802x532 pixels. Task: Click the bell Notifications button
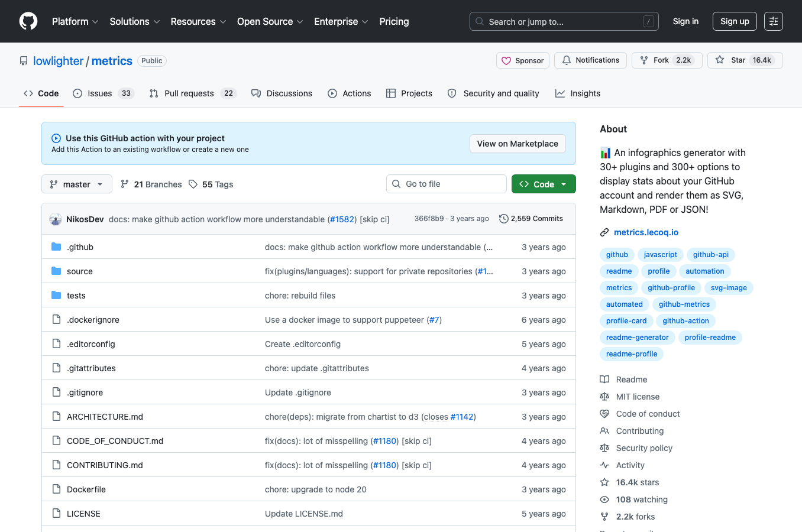tap(590, 60)
